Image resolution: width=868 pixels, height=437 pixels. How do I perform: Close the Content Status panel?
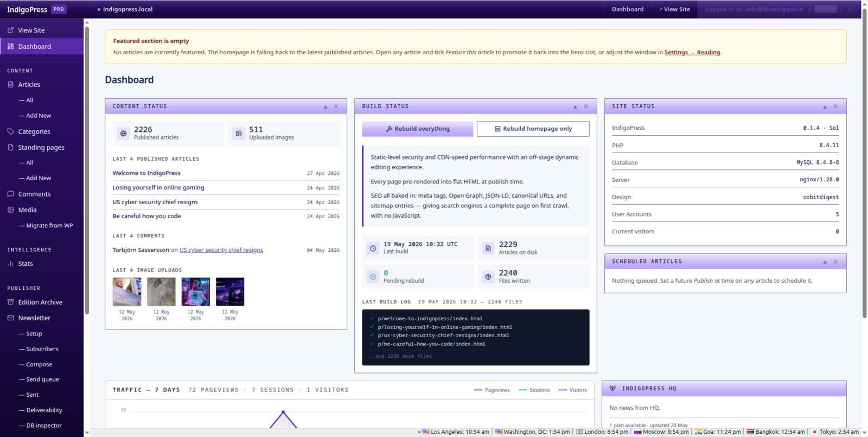(x=336, y=106)
